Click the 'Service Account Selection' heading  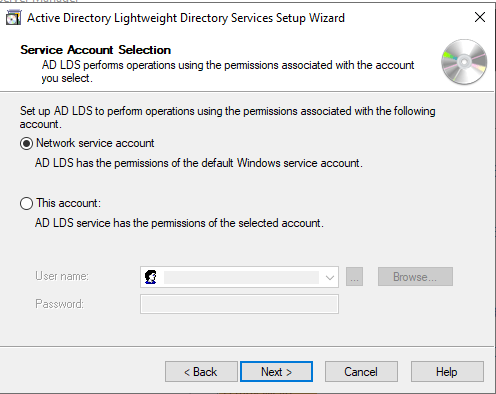coord(95,50)
